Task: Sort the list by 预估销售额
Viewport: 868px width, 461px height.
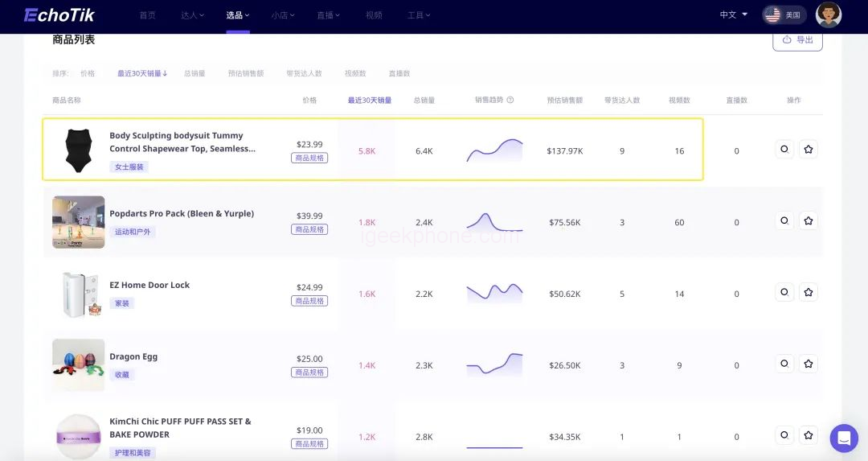Action: click(x=246, y=73)
